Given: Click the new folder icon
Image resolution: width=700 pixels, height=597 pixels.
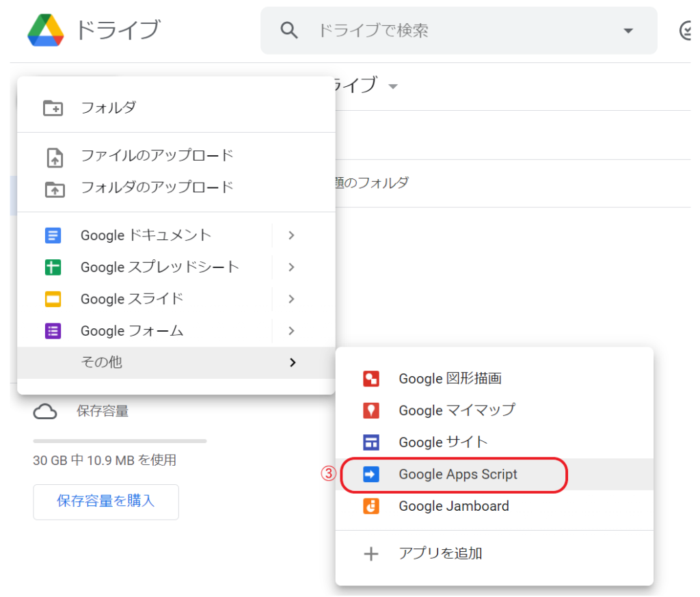Looking at the screenshot, I should (53, 108).
